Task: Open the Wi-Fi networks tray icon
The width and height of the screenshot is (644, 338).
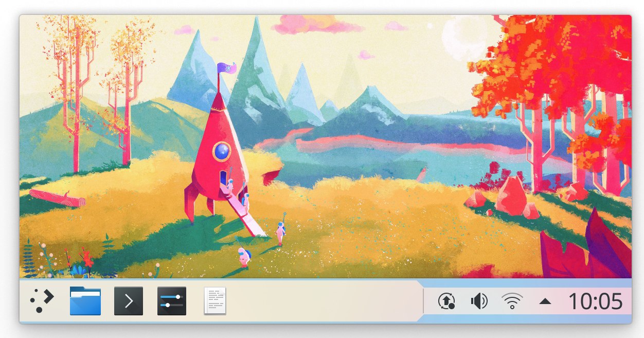Action: point(512,301)
